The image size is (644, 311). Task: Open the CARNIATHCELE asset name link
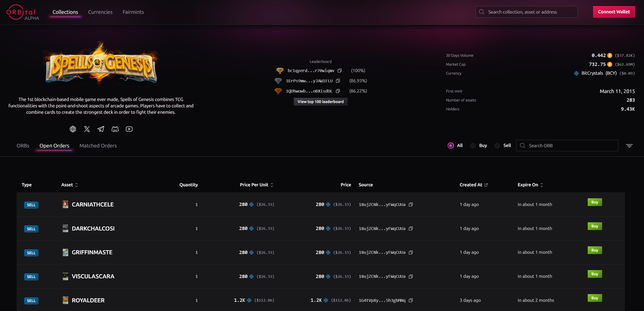[x=93, y=204]
